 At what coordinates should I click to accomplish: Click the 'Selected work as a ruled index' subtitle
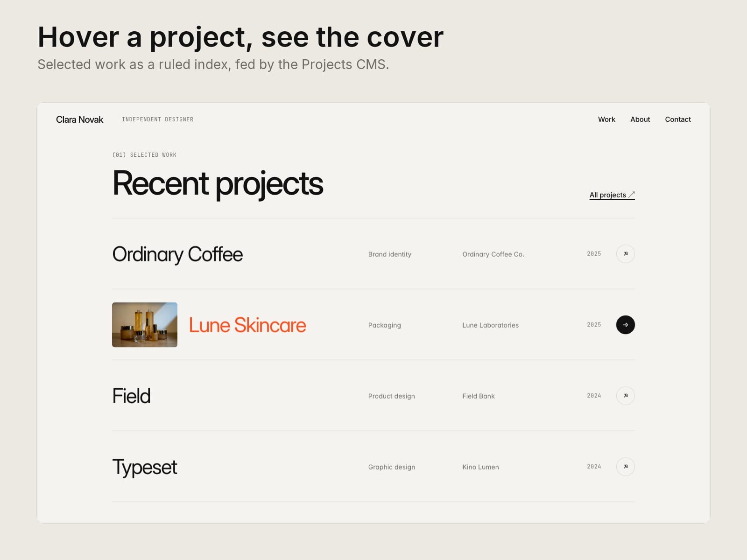[x=213, y=64]
